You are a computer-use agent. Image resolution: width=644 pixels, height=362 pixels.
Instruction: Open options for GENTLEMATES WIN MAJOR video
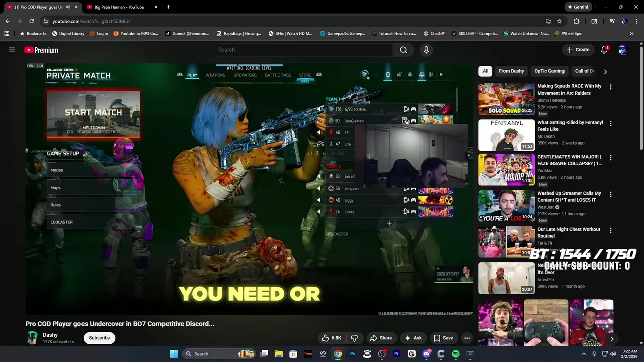tap(611, 158)
